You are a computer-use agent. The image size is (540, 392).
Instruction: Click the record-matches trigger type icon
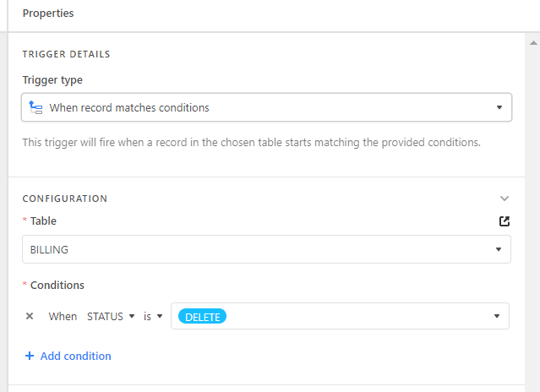tap(35, 107)
